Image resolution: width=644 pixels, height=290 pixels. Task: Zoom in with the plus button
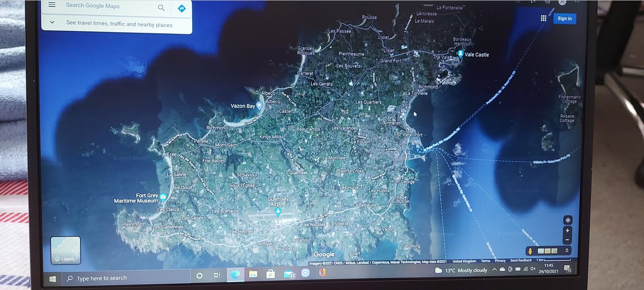(567, 230)
